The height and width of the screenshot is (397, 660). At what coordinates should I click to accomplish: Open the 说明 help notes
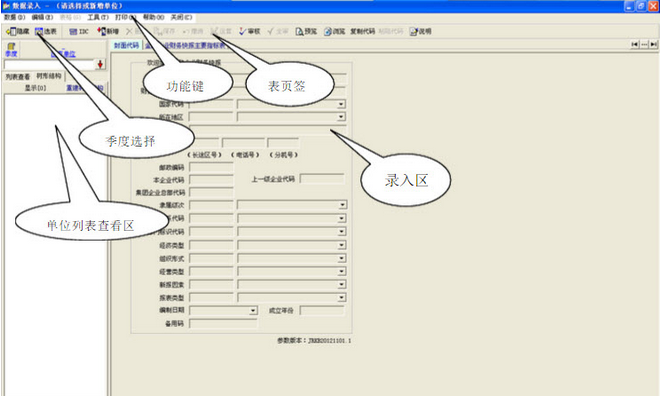pyautogui.click(x=420, y=32)
